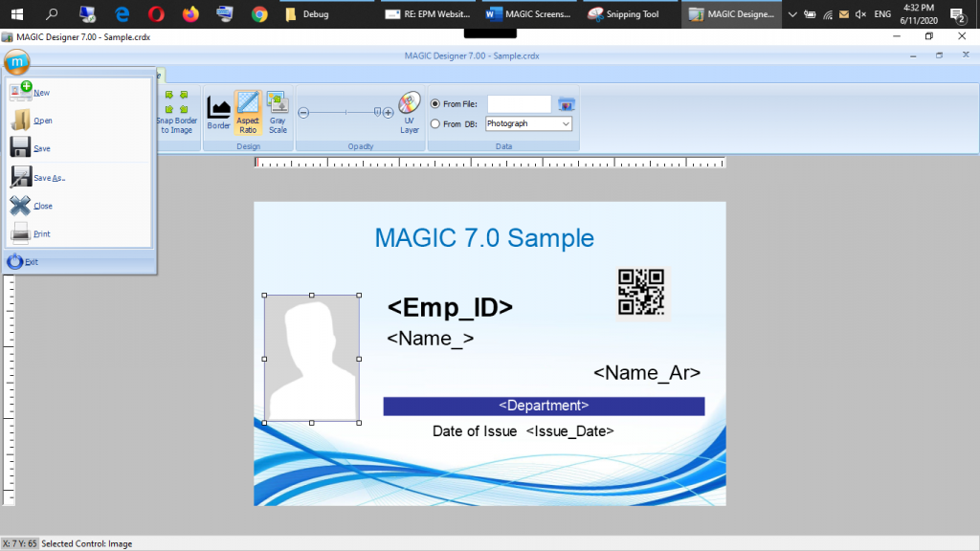The image size is (980, 551).
Task: Click Snap Border to Image
Action: coord(175,107)
